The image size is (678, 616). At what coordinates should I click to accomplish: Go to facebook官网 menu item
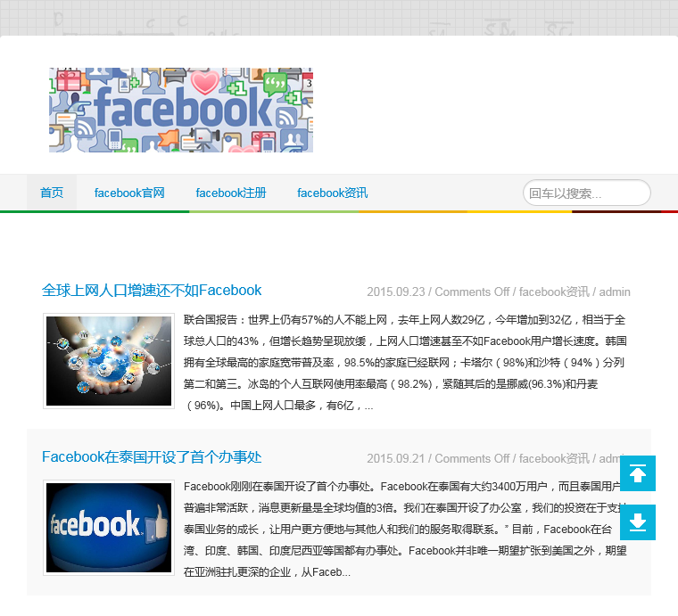129,193
